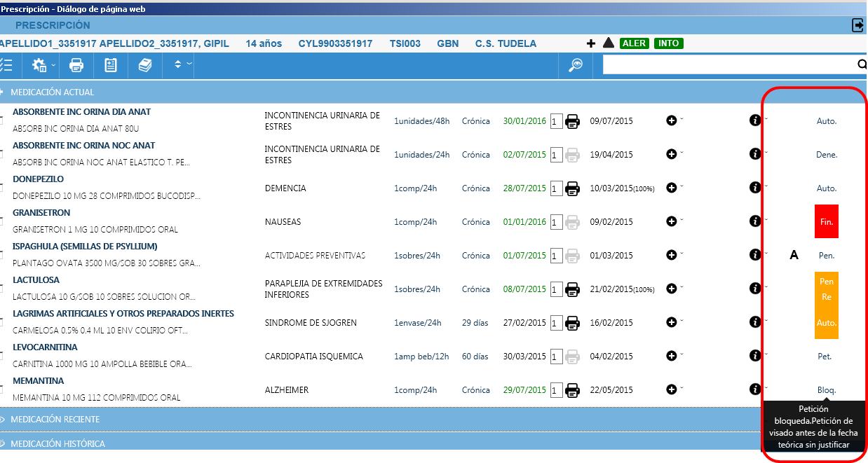Expand the Medicación Reciente section
The image size is (868, 463).
(55, 420)
